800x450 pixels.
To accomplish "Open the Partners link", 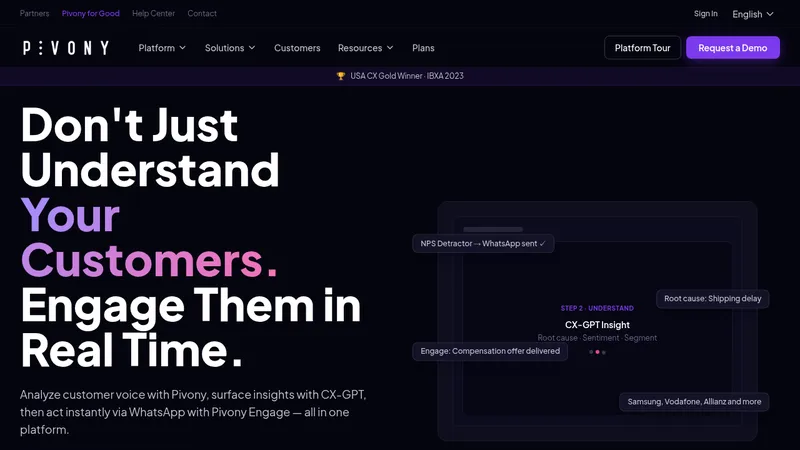I will [34, 13].
